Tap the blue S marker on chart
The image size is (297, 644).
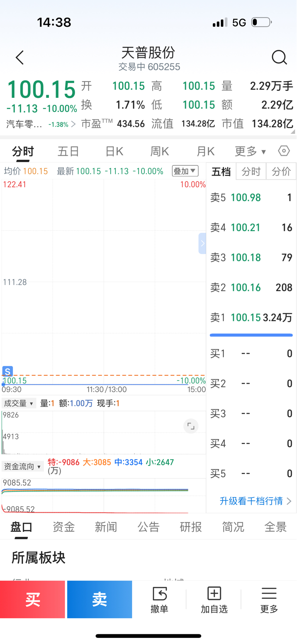click(7, 371)
